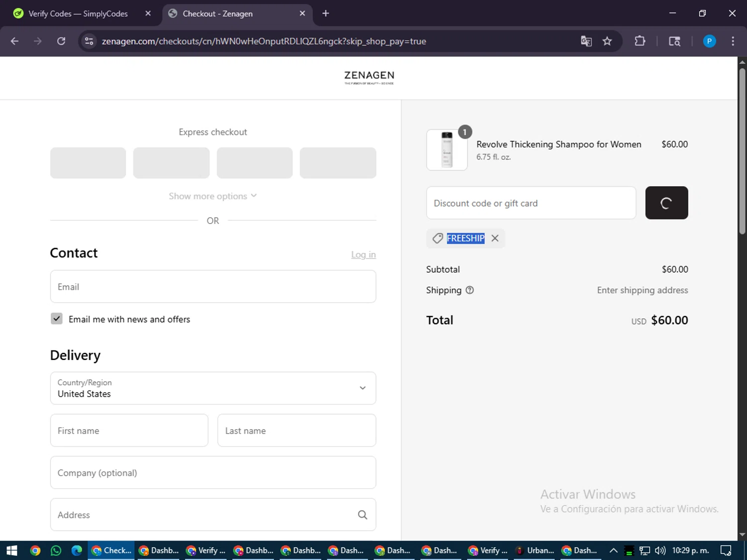Open the Windows notification center
747x560 pixels.
(x=726, y=551)
